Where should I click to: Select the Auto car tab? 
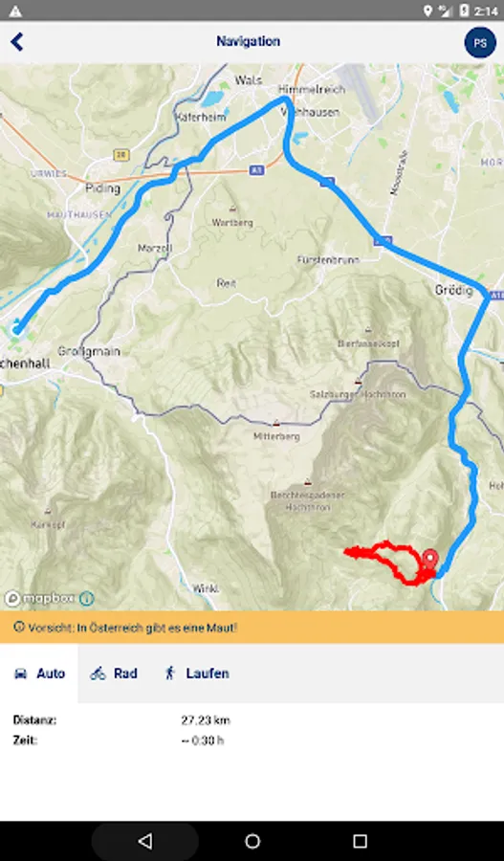[x=39, y=673]
